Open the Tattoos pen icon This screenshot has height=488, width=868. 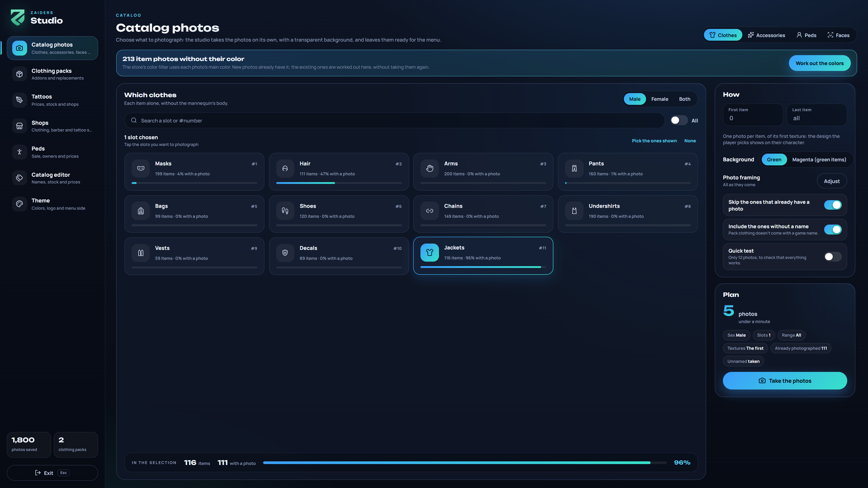point(19,100)
